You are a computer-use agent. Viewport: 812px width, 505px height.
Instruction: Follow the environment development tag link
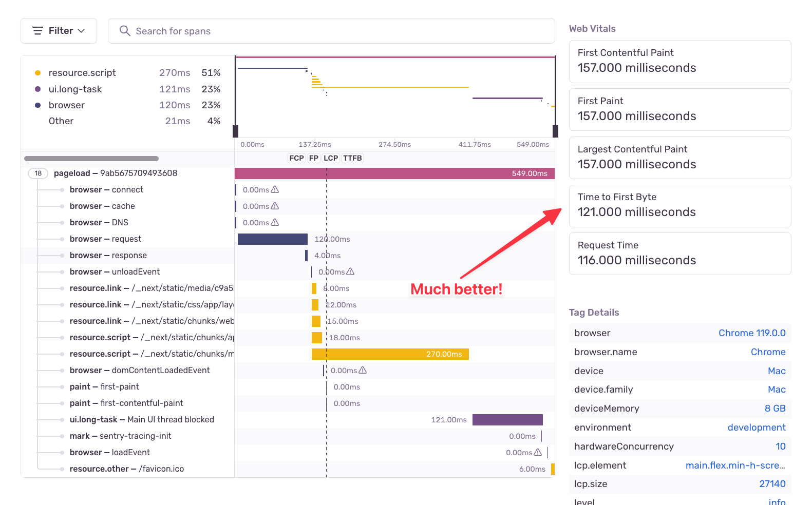pos(757,428)
